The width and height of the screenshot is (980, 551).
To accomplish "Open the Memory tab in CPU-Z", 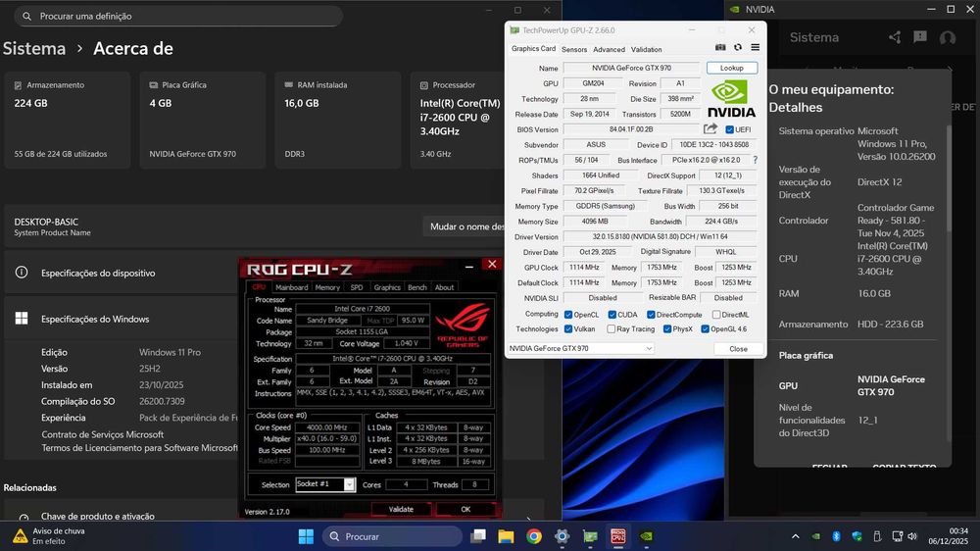I will tap(327, 287).
